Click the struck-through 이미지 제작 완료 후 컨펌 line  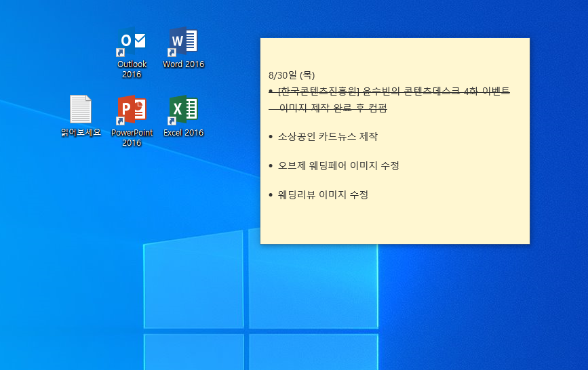tap(333, 108)
